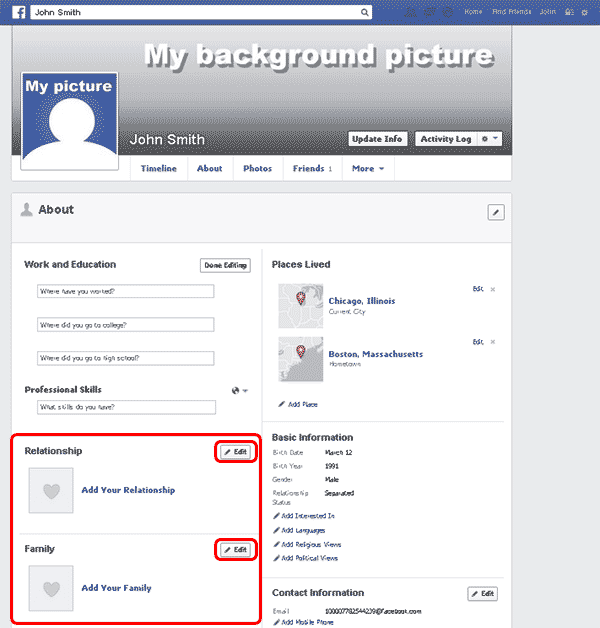The width and height of the screenshot is (600, 628).
Task: Remove Chicago, Illinois with its X icon
Action: (493, 289)
